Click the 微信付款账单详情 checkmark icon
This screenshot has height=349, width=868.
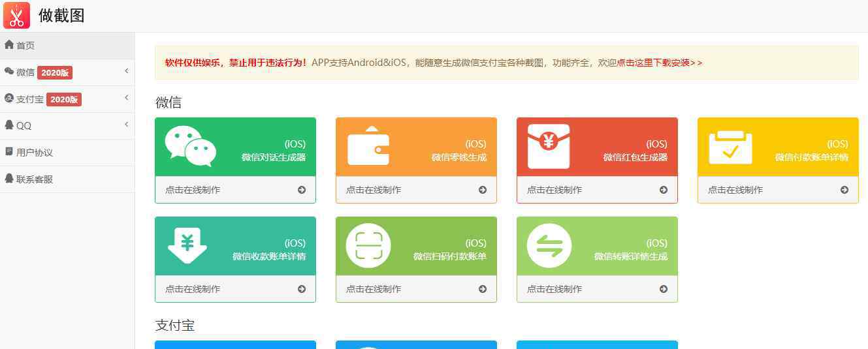(730, 147)
